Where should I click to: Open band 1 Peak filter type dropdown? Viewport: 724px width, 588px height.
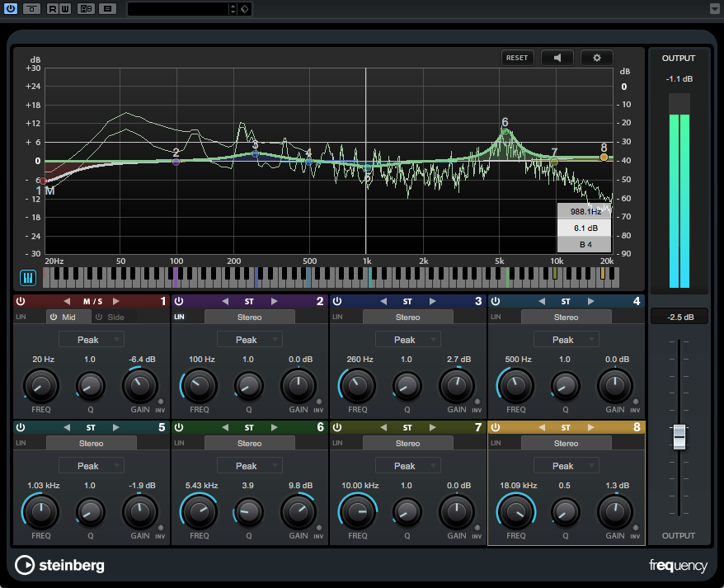coord(91,340)
